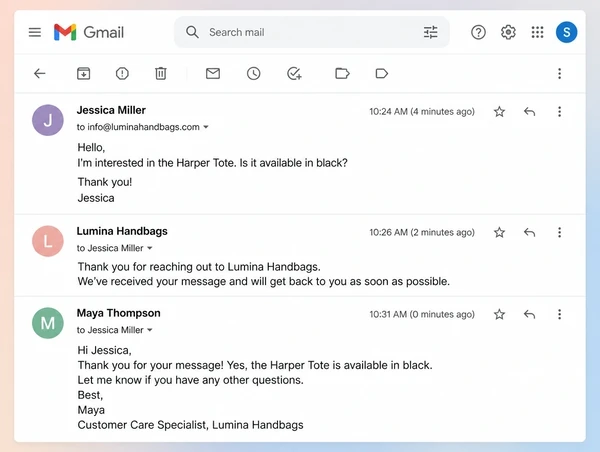Open the Settings gear
600x452 pixels.
[508, 32]
